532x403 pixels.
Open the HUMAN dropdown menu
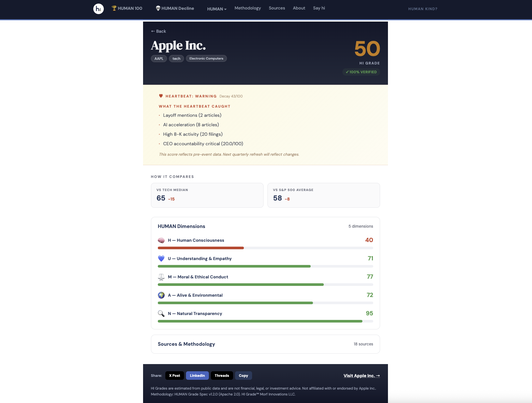pyautogui.click(x=217, y=9)
